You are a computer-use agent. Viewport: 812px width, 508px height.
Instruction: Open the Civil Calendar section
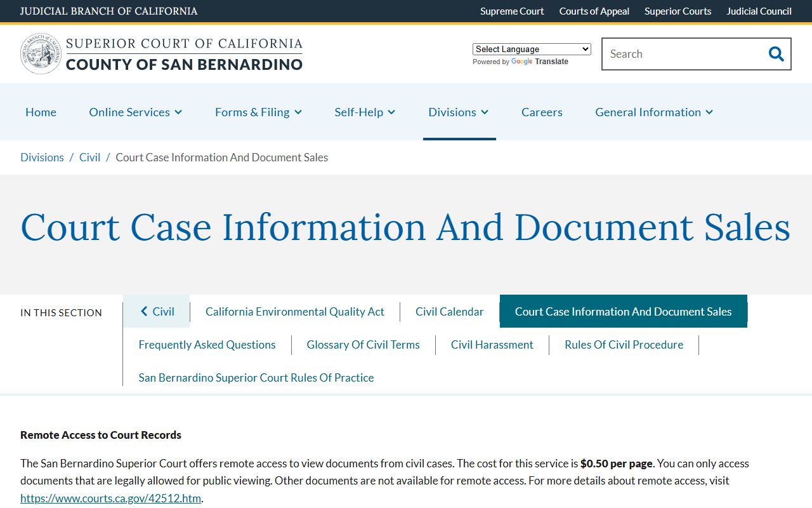pos(450,311)
